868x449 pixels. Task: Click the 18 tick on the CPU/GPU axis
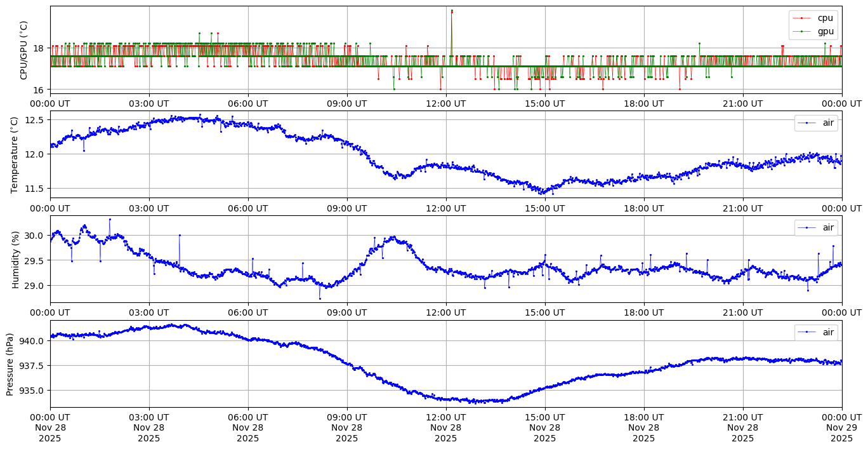pyautogui.click(x=37, y=48)
